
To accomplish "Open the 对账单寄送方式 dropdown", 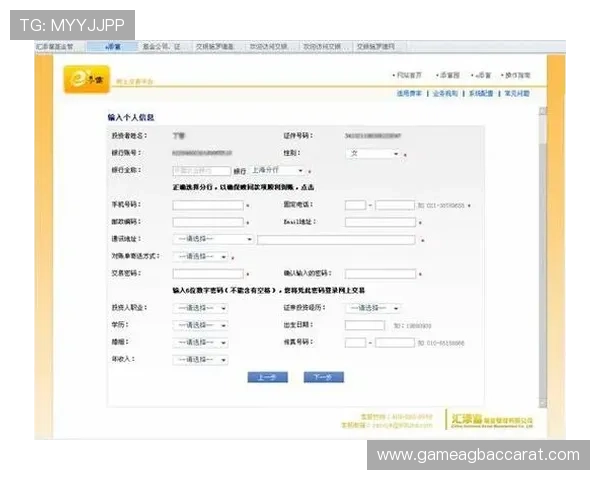I will [201, 256].
